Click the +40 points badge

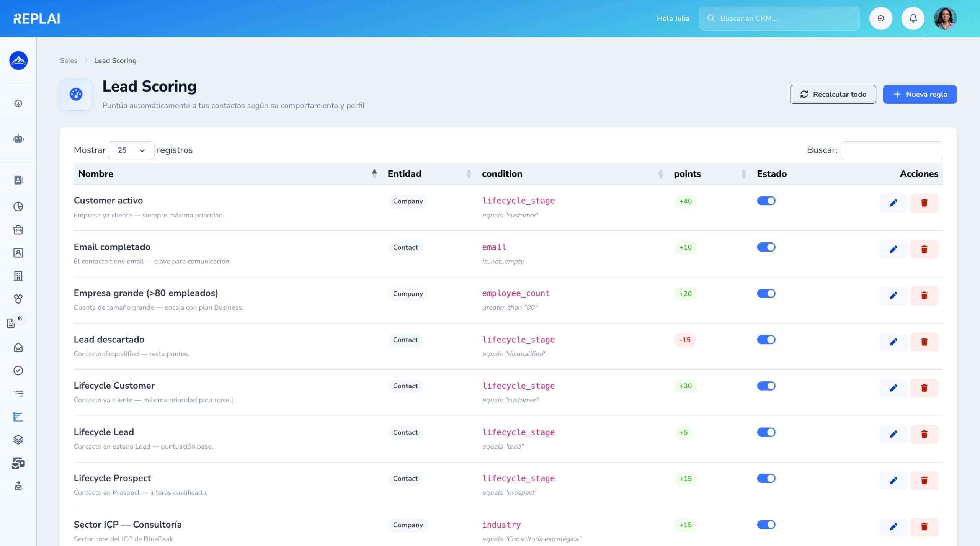(685, 201)
